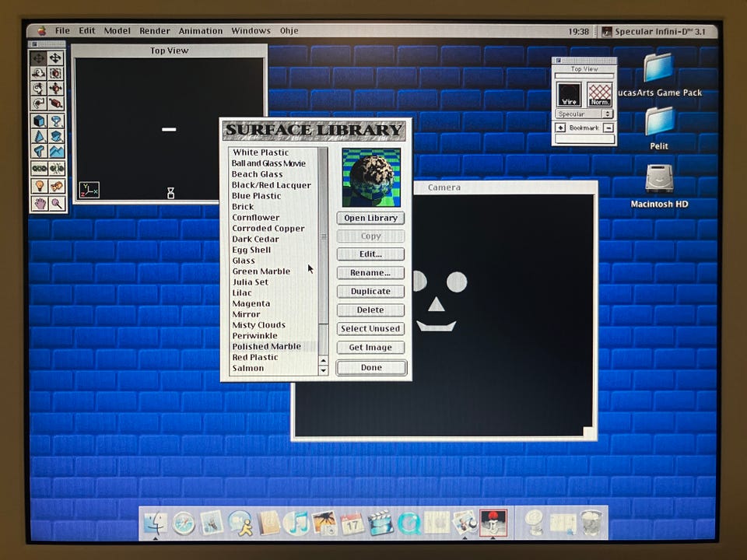The image size is (747, 560).
Task: Click the Polished Marble preview thumbnail
Action: point(371,177)
